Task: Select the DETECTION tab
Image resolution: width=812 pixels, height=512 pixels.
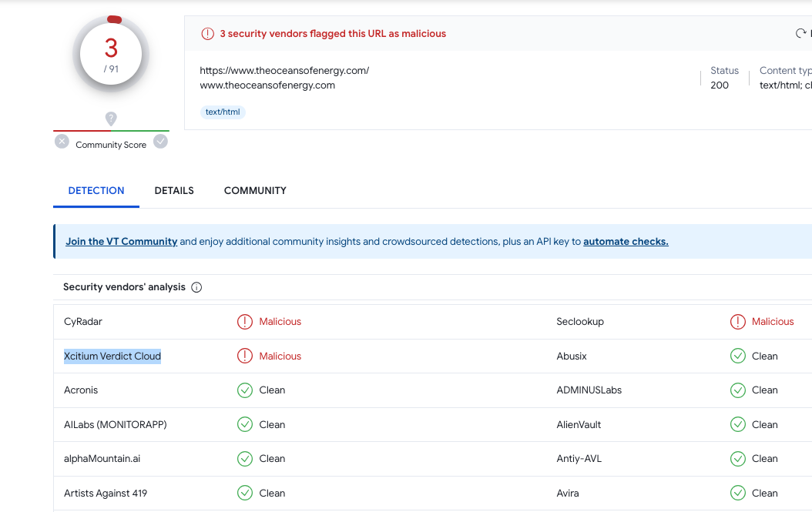Action: (96, 190)
